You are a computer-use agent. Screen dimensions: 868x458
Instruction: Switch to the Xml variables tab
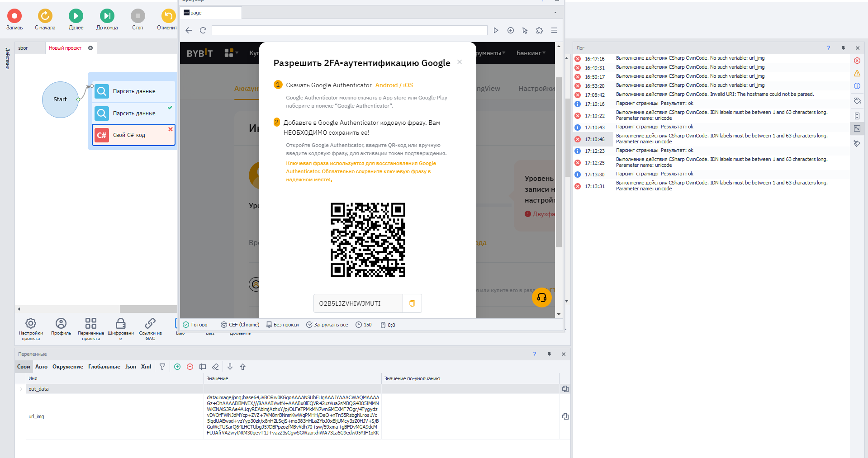coord(146,367)
